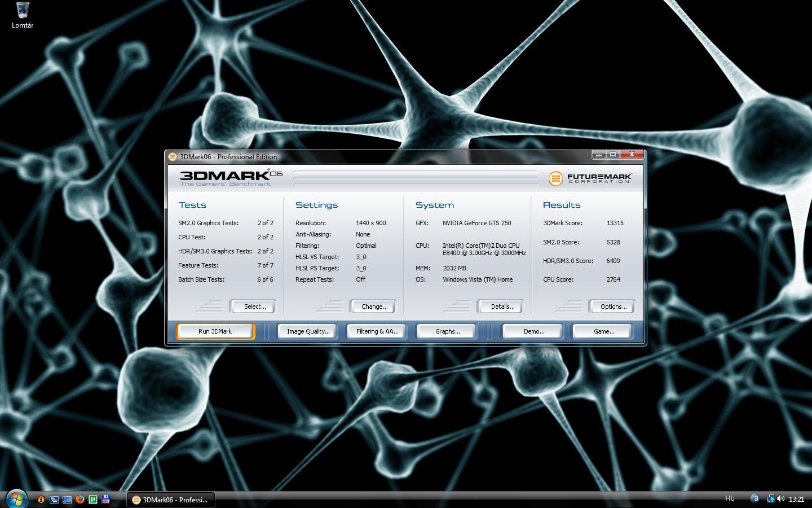812x508 pixels.
Task: Launch Firefox from the quick launch bar
Action: click(x=80, y=499)
